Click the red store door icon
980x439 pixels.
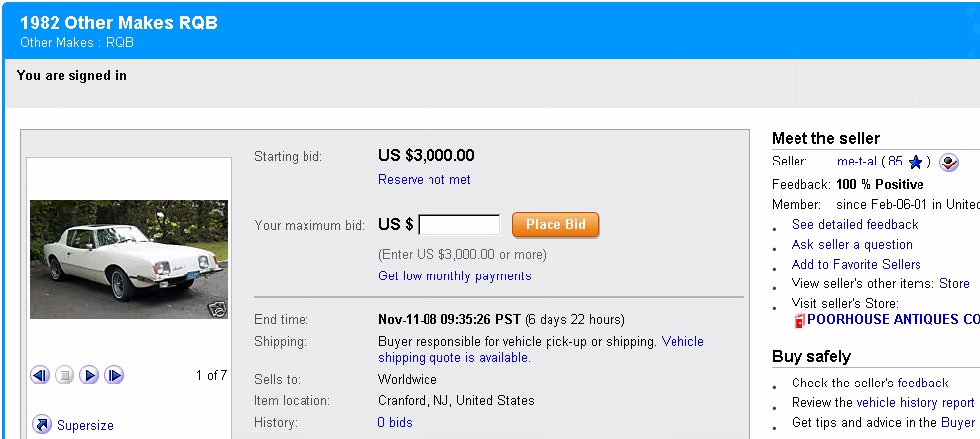[798, 320]
